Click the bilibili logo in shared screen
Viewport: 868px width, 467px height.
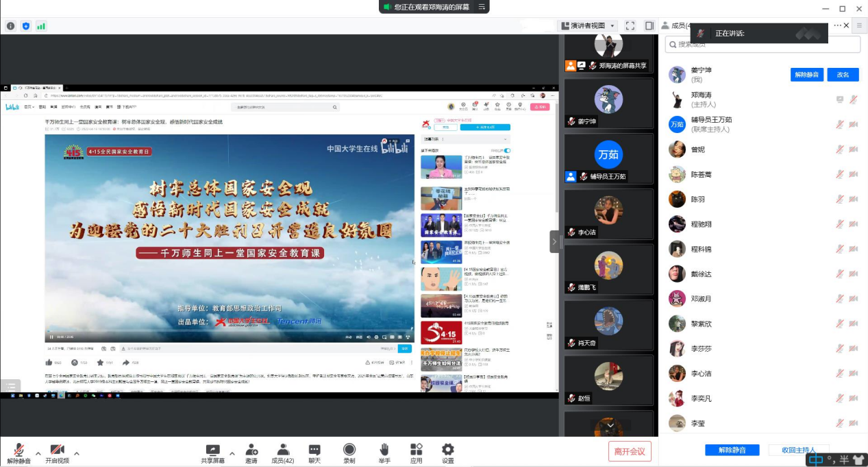[12, 107]
